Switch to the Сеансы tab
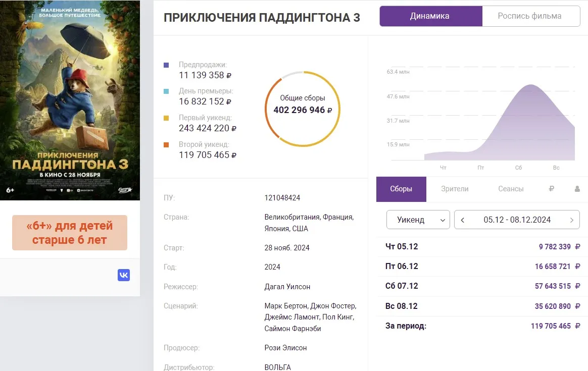This screenshot has width=588, height=371. [x=511, y=189]
